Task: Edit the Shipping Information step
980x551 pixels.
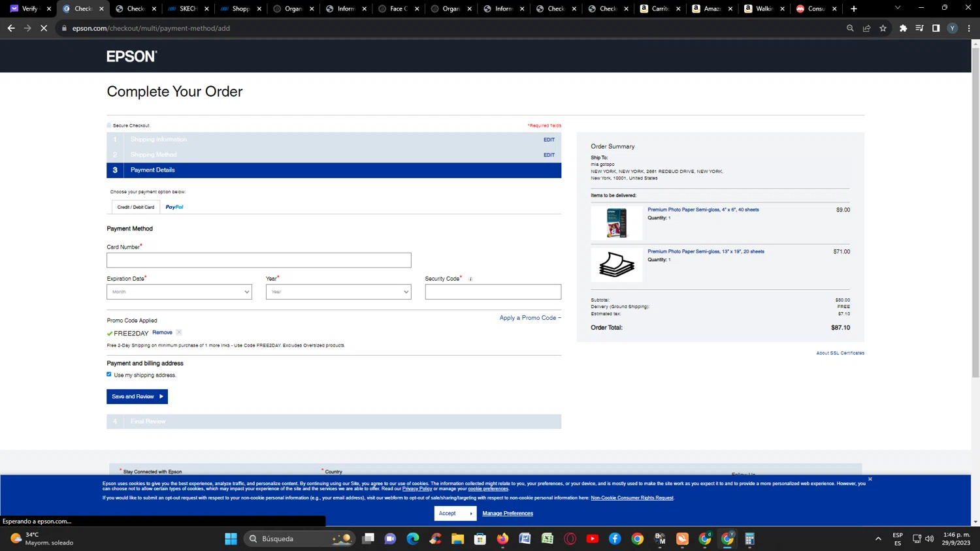Action: click(549, 140)
